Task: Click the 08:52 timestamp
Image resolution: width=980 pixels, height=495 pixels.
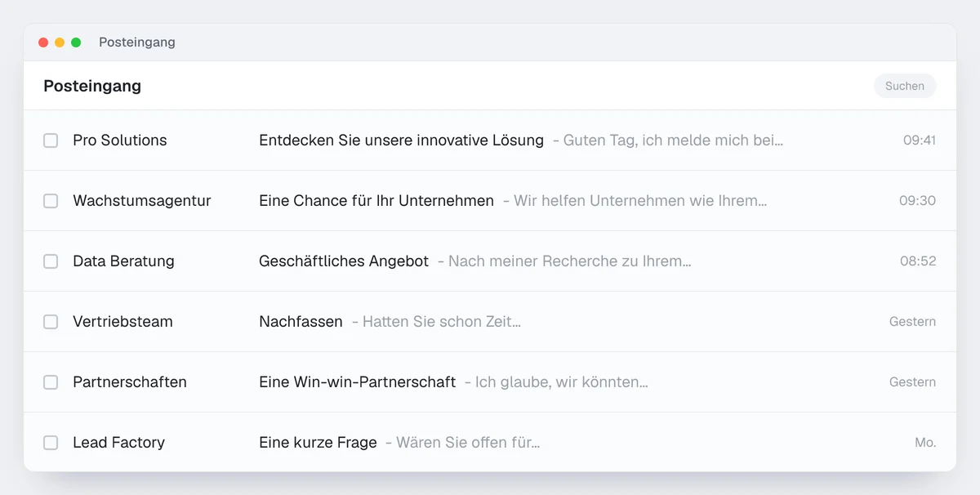Action: (x=918, y=261)
